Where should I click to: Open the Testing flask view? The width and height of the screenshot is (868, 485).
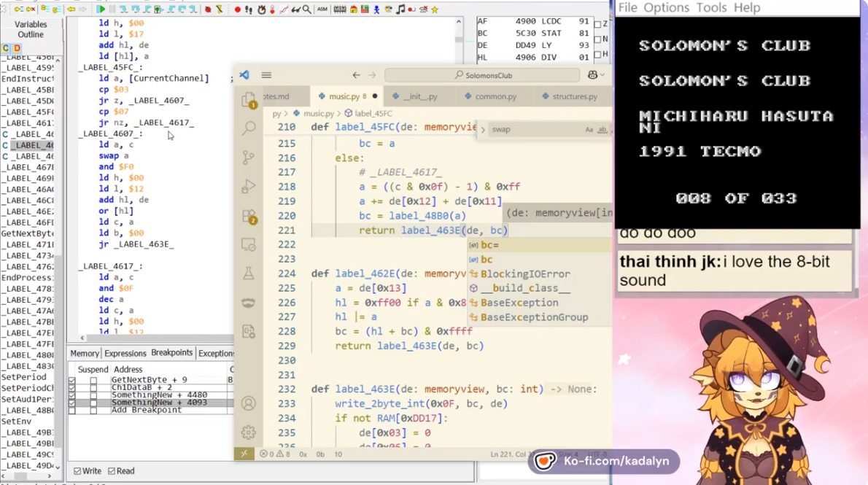tap(249, 273)
